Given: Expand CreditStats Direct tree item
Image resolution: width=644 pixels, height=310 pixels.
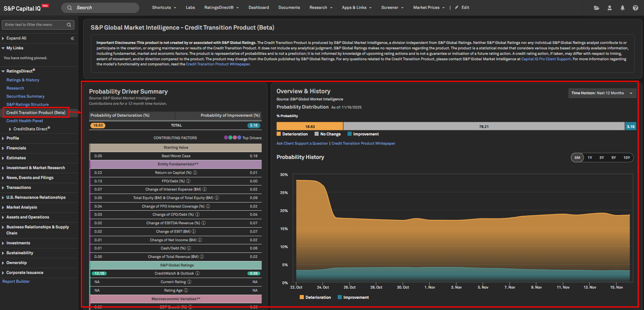Looking at the screenshot, I should 10,129.
